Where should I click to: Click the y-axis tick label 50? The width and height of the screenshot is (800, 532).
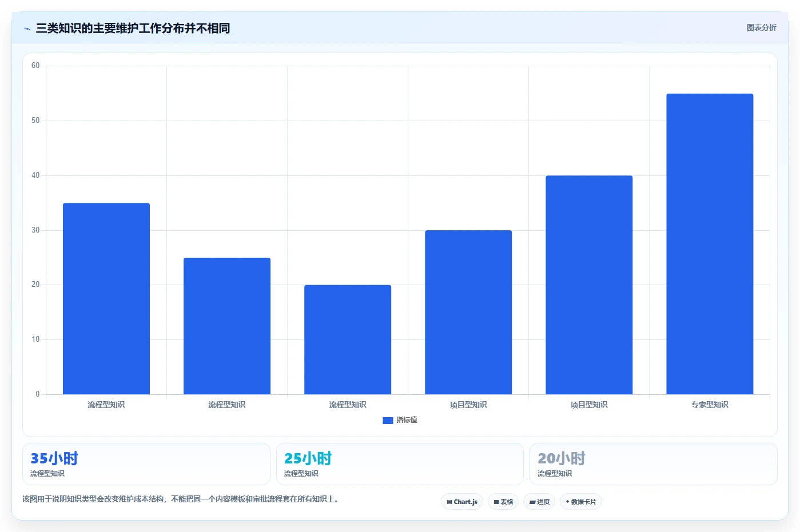(x=35, y=121)
